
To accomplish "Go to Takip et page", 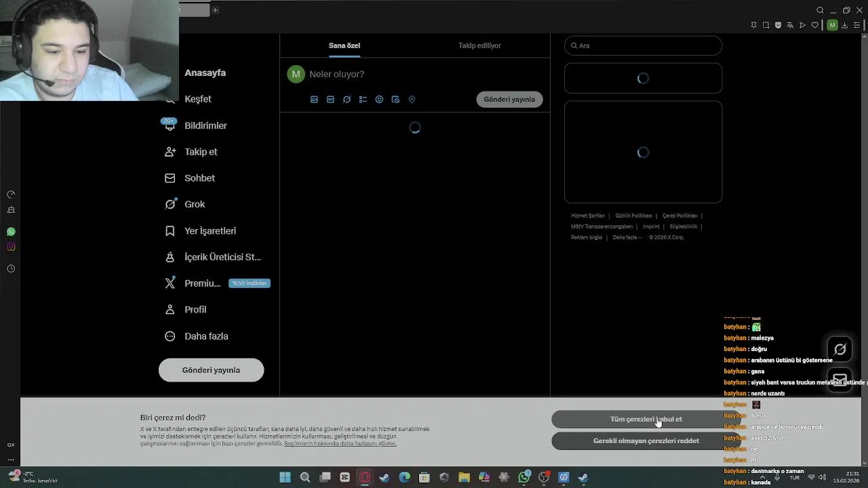I will 191,152.
